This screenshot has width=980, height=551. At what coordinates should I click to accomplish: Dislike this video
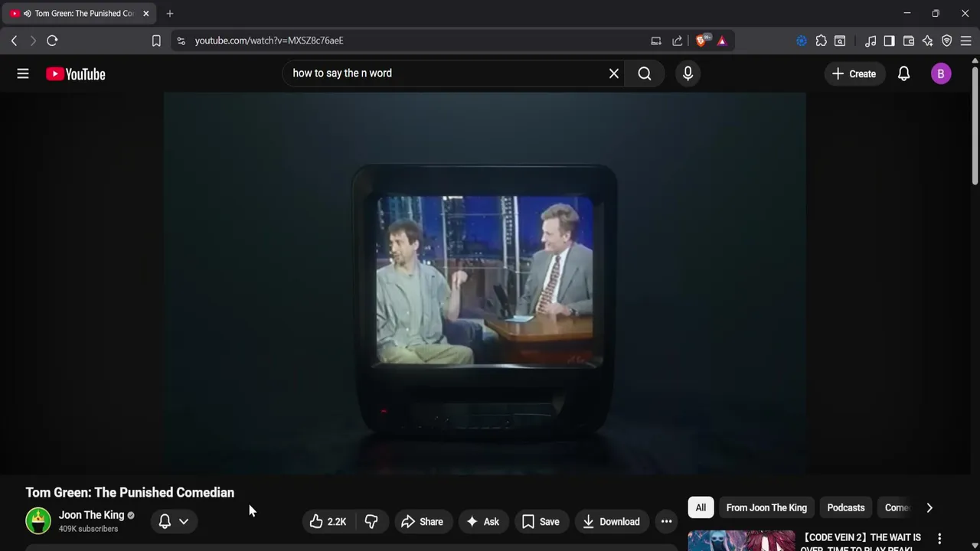point(371,522)
